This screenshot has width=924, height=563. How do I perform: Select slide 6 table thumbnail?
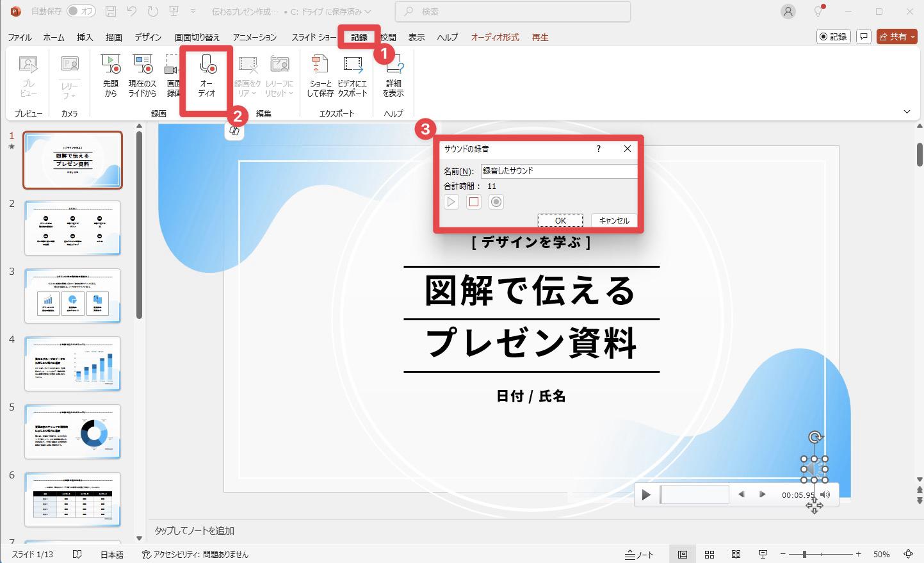pos(72,500)
